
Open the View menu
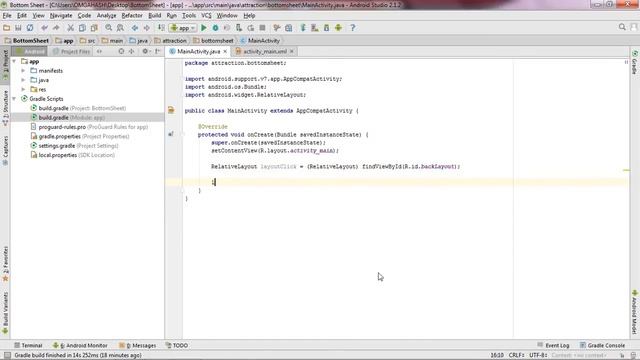click(38, 16)
